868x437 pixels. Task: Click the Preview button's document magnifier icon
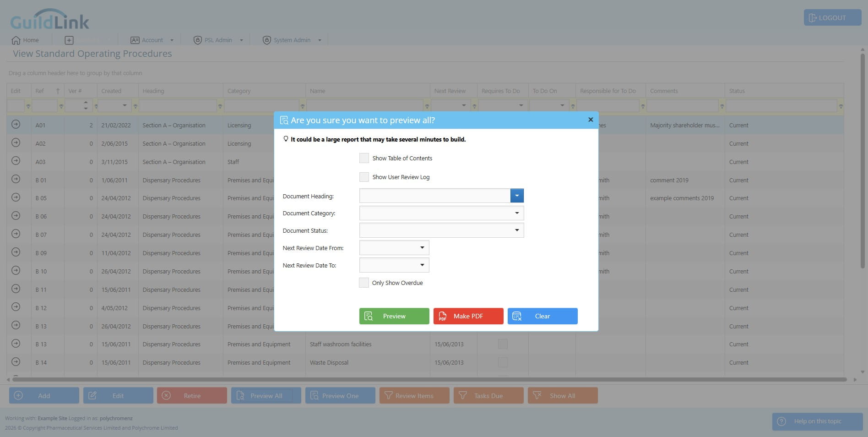tap(369, 316)
